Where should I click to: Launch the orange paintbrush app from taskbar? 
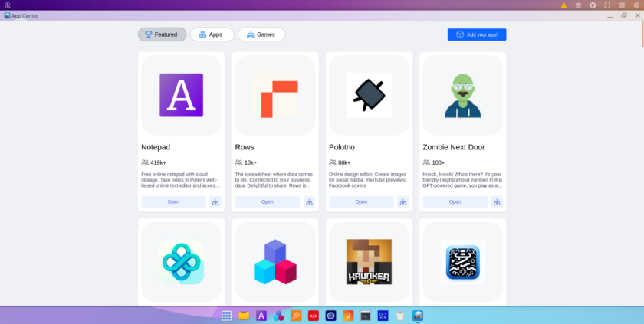point(296,316)
